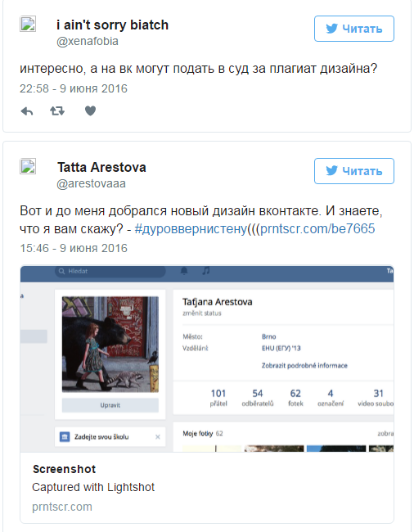Viewport: 414px width, 532px height.
Task: Click xenafobia's profile avatar image
Action: coord(28,24)
